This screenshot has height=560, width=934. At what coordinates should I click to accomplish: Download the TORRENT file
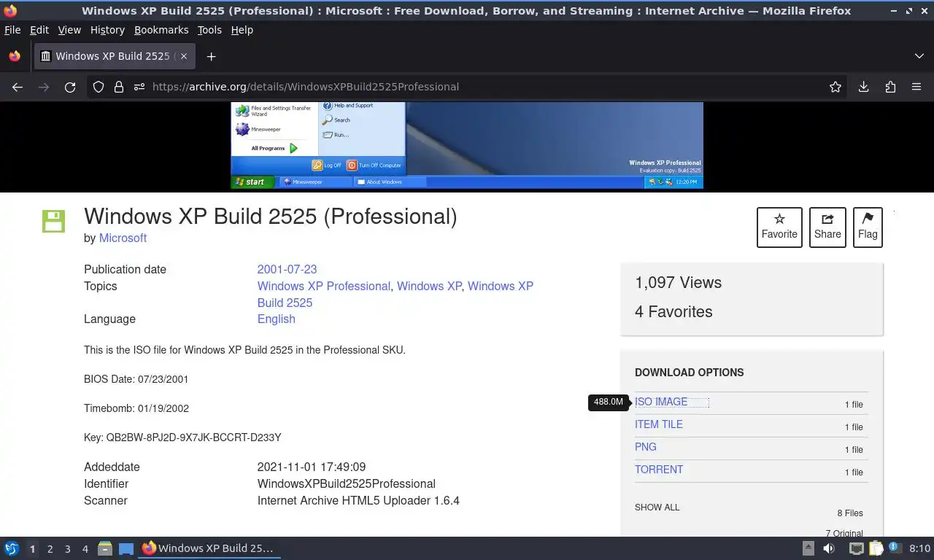(659, 470)
